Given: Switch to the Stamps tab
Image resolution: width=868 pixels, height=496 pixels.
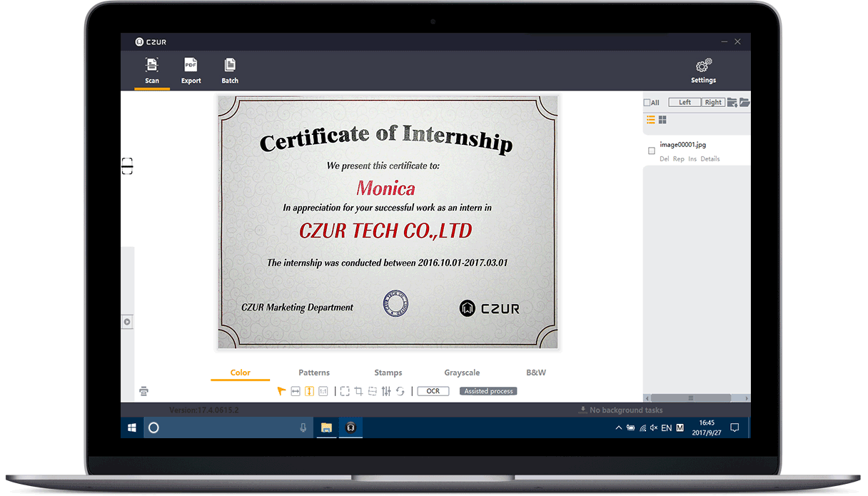Looking at the screenshot, I should [x=388, y=373].
